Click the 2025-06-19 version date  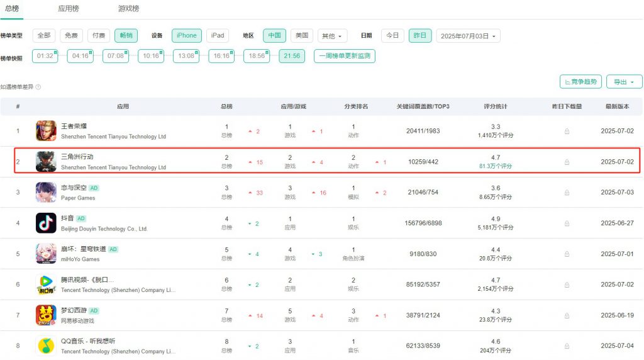[x=618, y=315]
